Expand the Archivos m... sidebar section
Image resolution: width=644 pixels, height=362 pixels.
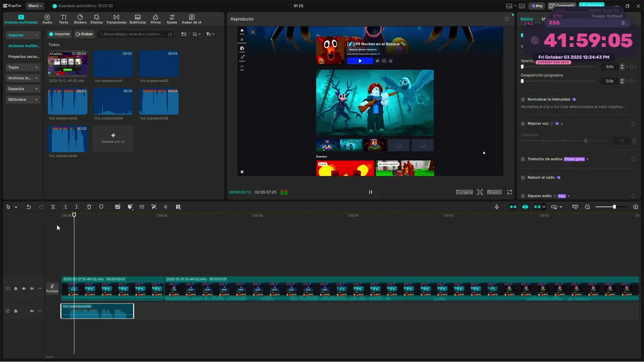(x=23, y=78)
